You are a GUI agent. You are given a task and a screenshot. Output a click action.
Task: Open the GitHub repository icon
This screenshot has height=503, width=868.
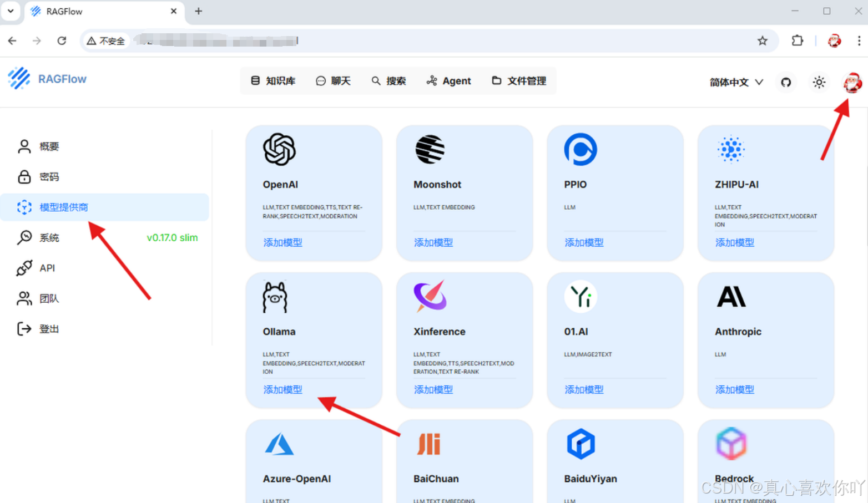pyautogui.click(x=785, y=82)
